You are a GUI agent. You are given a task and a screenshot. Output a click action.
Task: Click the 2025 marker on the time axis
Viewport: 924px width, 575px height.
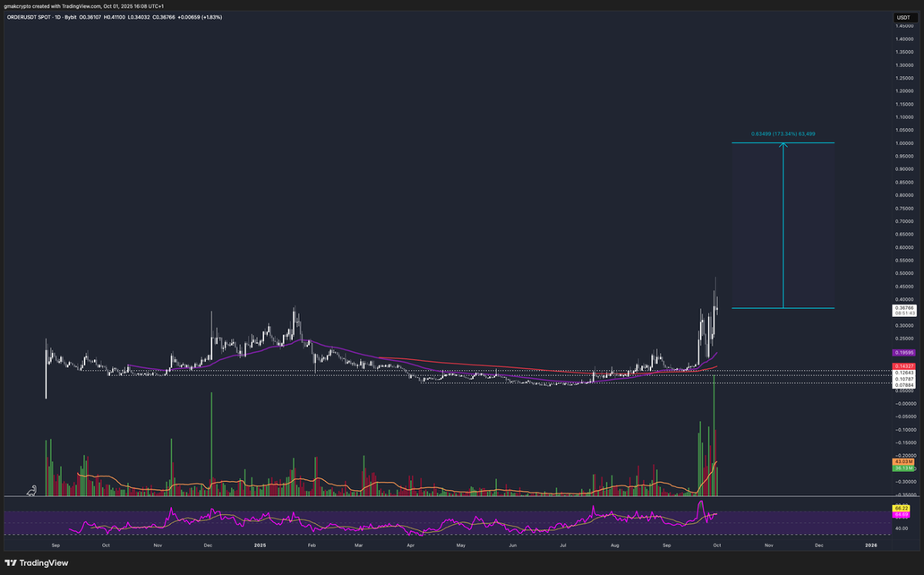point(259,544)
